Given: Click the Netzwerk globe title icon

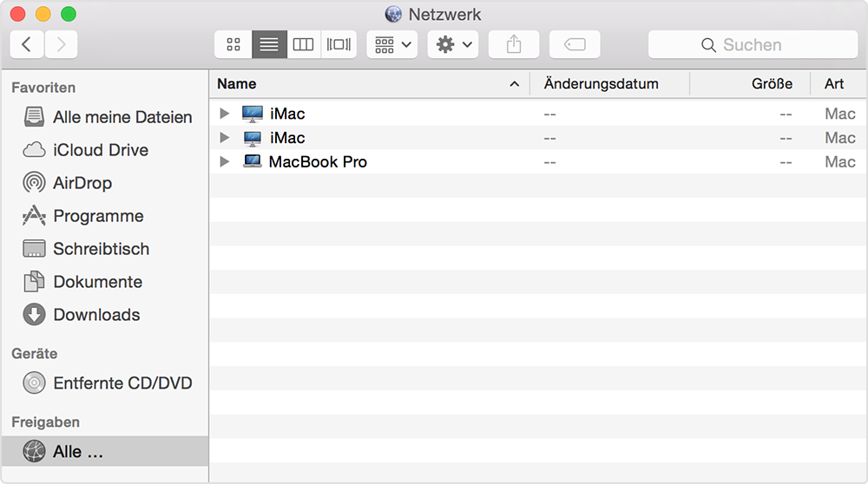Looking at the screenshot, I should coord(393,14).
